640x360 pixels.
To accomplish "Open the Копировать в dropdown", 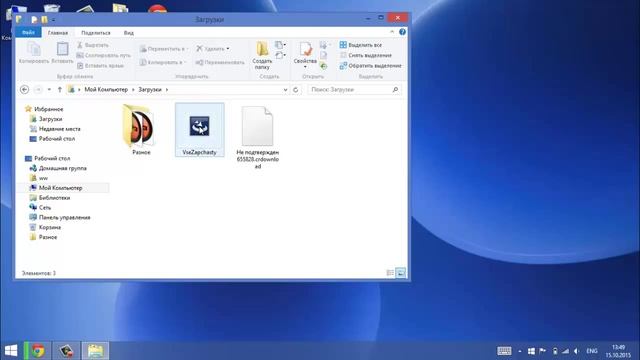I will pyautogui.click(x=162, y=62).
